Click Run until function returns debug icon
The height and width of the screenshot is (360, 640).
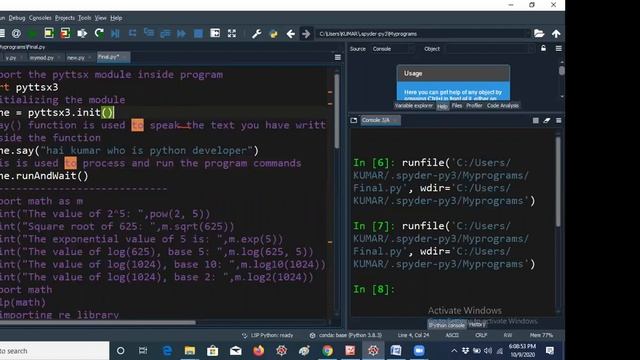[165, 33]
